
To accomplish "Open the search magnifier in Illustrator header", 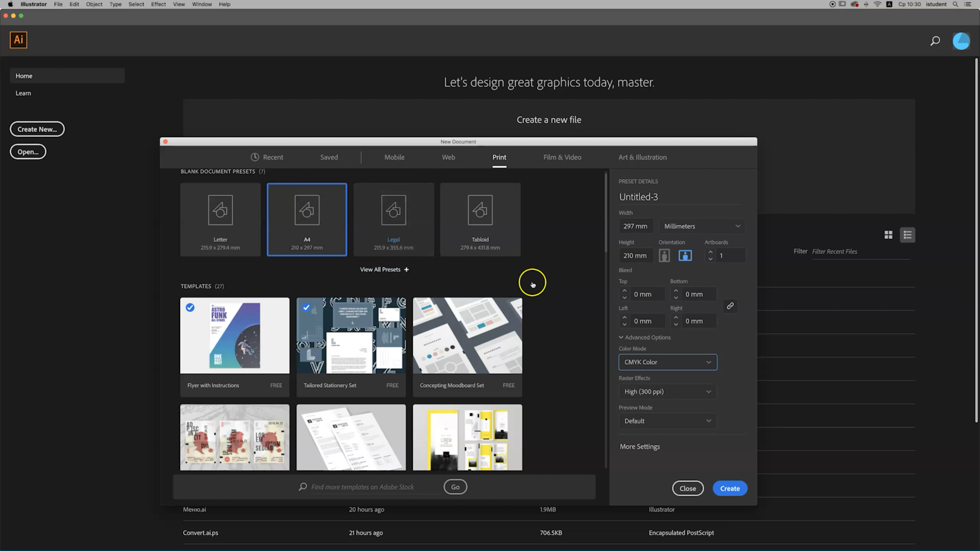I will coord(935,41).
